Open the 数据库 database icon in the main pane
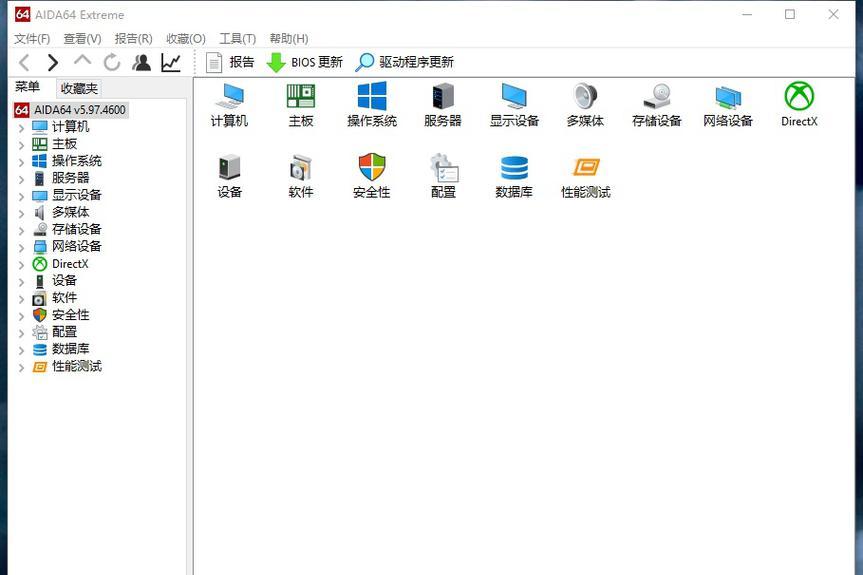Image resolution: width=863 pixels, height=575 pixels. click(x=514, y=176)
